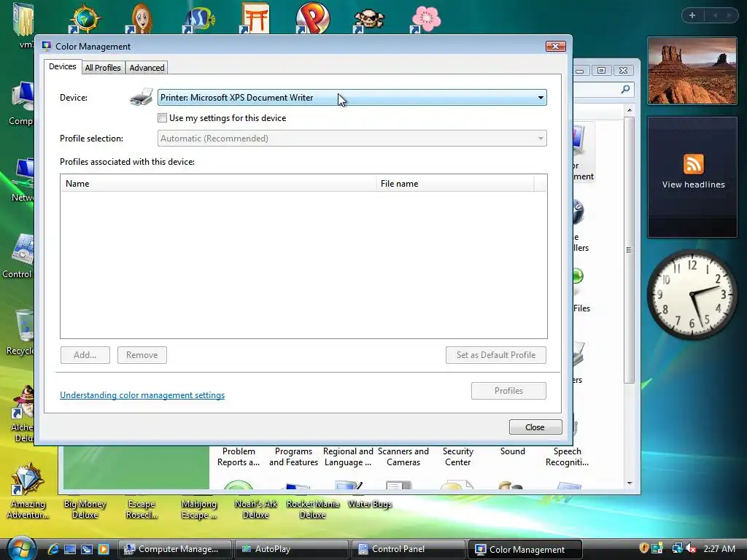Click the muted volume tray icon
The width and height of the screenshot is (747, 560).
pos(692,548)
